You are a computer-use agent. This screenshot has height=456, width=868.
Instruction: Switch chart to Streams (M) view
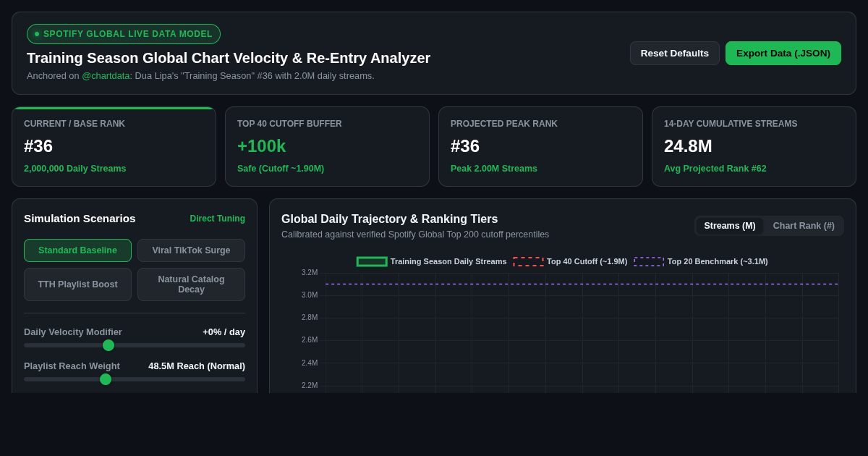click(x=730, y=226)
